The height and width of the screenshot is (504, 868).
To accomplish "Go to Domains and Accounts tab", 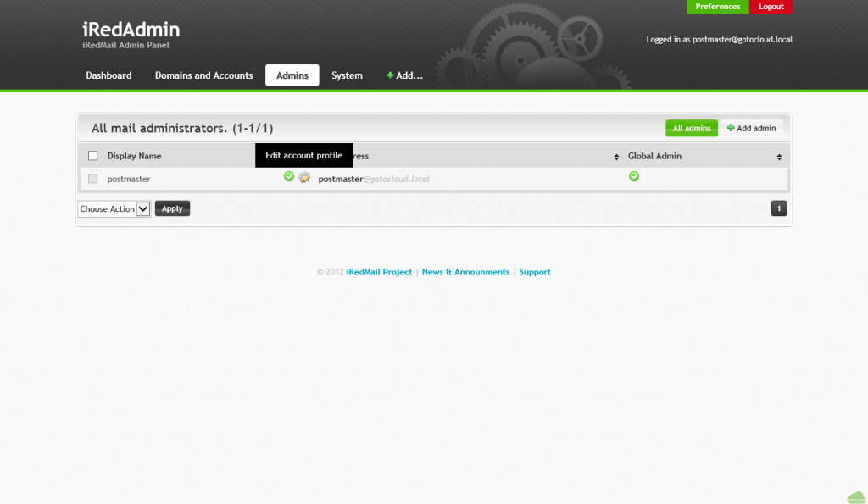I will 203,75.
